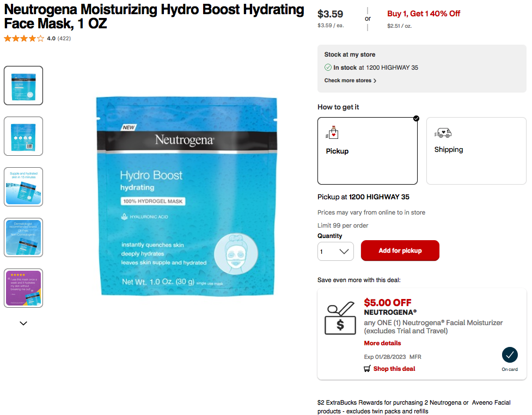Select the back-of-package thumbnail
The image size is (532, 415).
[23, 136]
